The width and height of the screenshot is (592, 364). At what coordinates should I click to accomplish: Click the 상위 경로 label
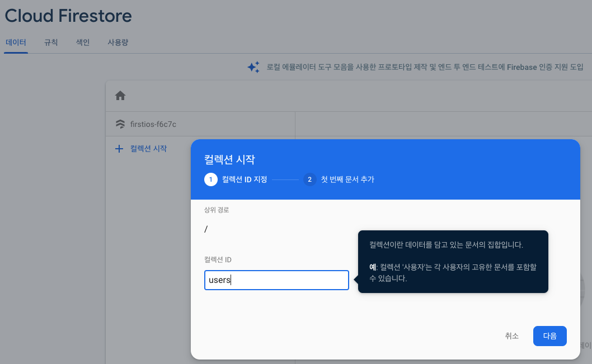[217, 210]
